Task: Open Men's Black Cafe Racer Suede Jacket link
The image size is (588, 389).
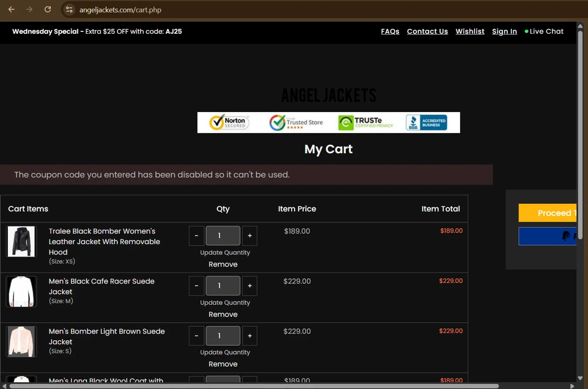Action: (102, 286)
